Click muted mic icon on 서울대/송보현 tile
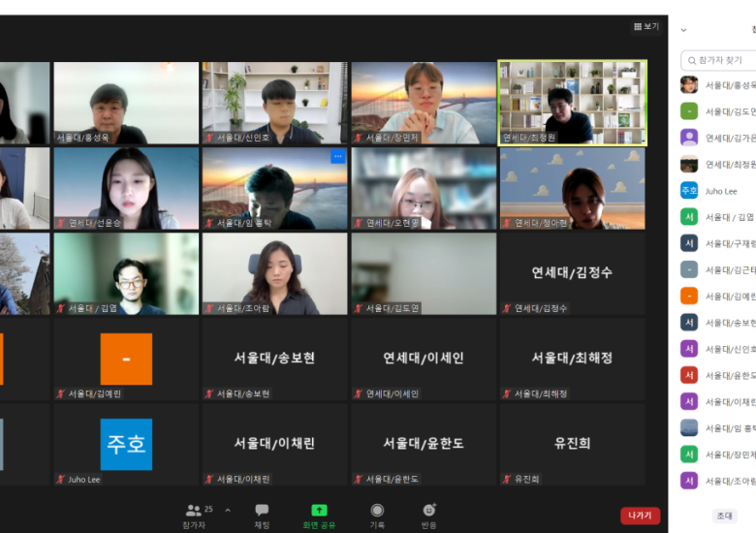Screen dimensions: 756x533 (209, 393)
